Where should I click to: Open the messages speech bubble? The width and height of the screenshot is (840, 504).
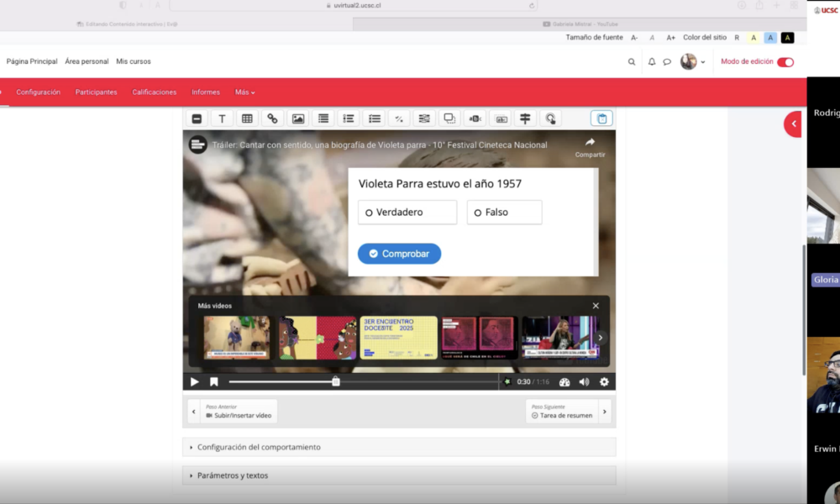(x=667, y=61)
